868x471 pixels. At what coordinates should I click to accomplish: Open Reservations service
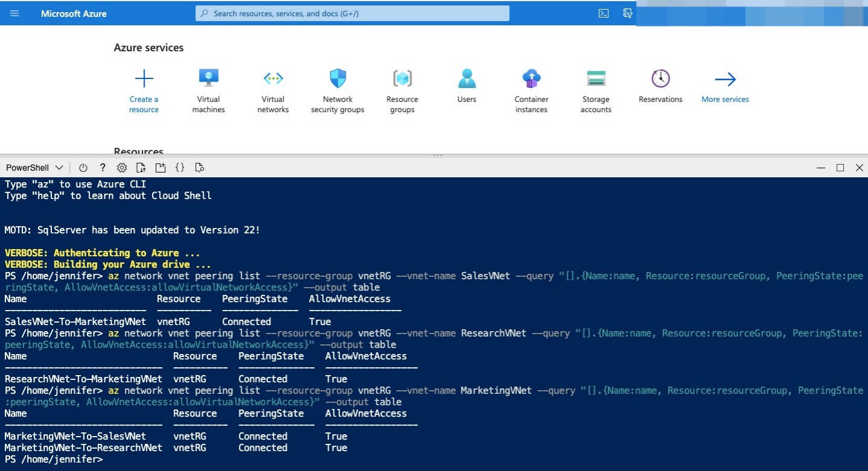[x=661, y=86]
